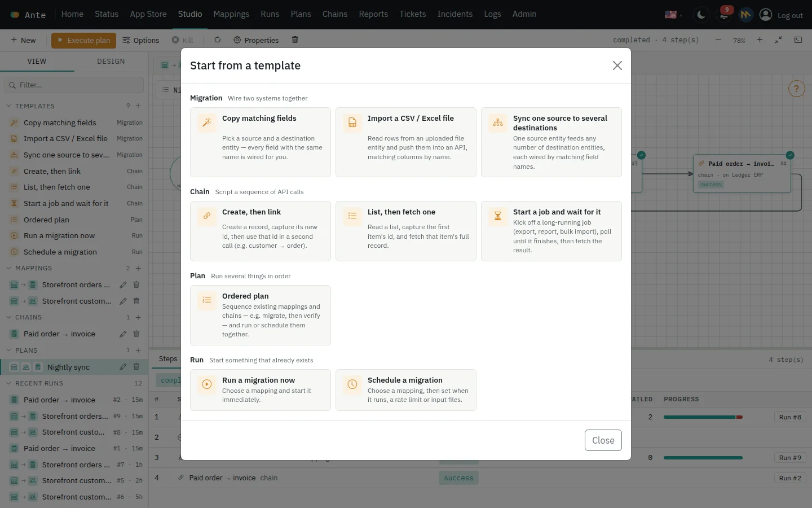The width and height of the screenshot is (812, 508).
Task: Click the Run #9 progress bar
Action: (703, 458)
